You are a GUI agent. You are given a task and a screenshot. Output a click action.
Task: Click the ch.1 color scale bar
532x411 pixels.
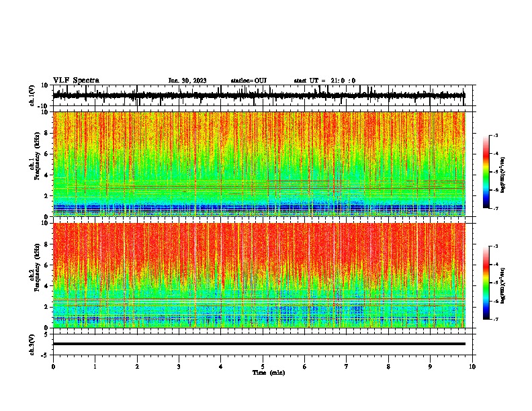click(486, 172)
